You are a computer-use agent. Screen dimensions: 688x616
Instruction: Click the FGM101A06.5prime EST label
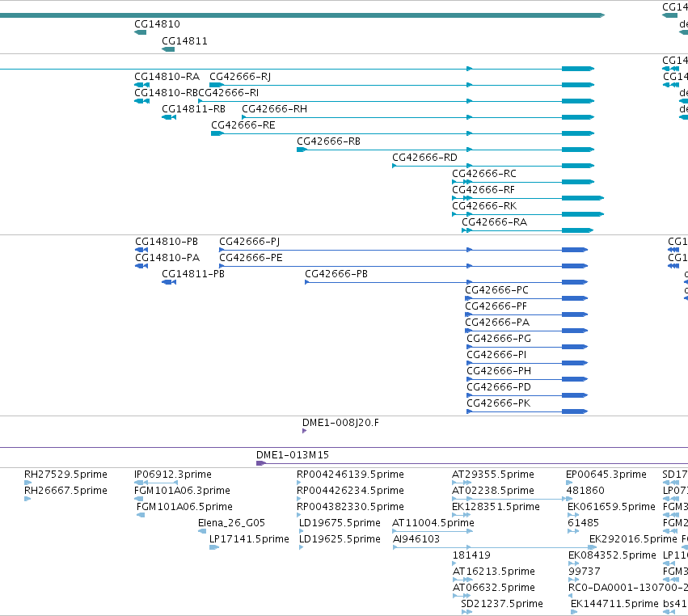click(184, 507)
